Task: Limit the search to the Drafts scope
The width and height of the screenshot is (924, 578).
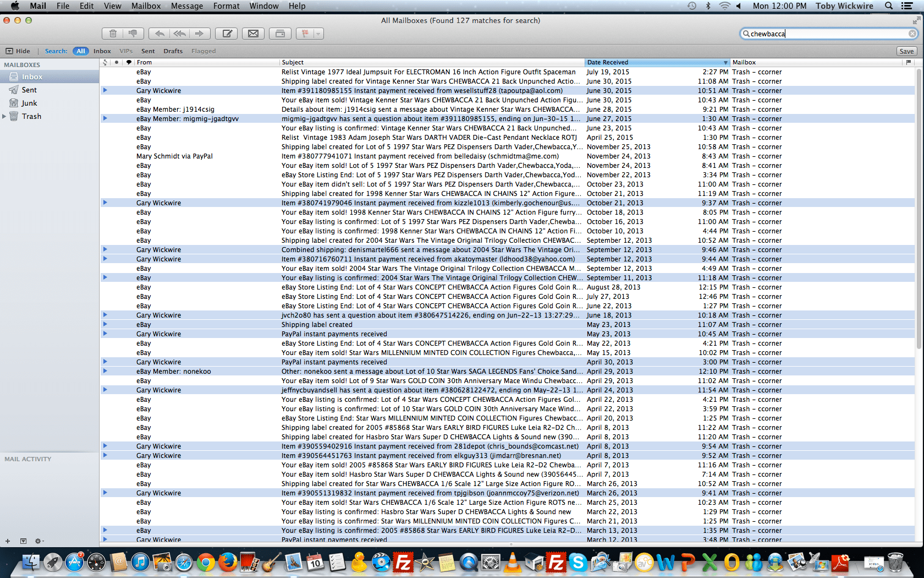Action: (173, 51)
